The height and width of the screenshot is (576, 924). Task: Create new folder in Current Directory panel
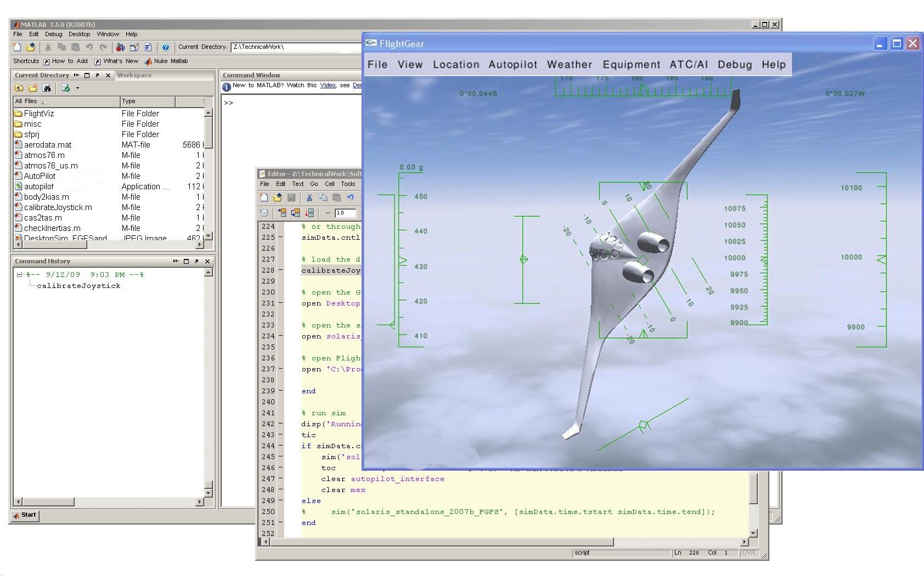click(33, 88)
